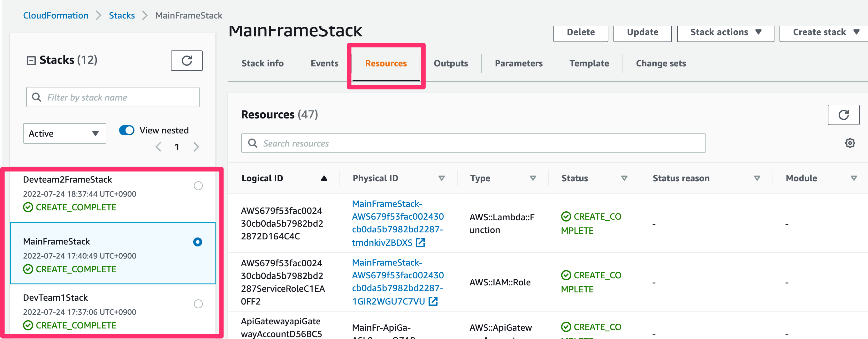Go to previous stacks page
The image size is (868, 339).
158,147
